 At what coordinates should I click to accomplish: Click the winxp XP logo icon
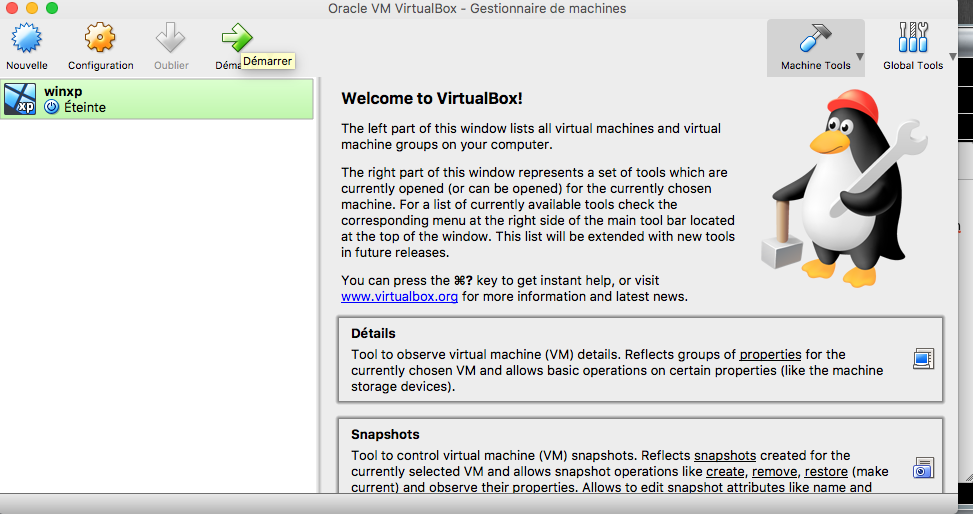[x=20, y=99]
